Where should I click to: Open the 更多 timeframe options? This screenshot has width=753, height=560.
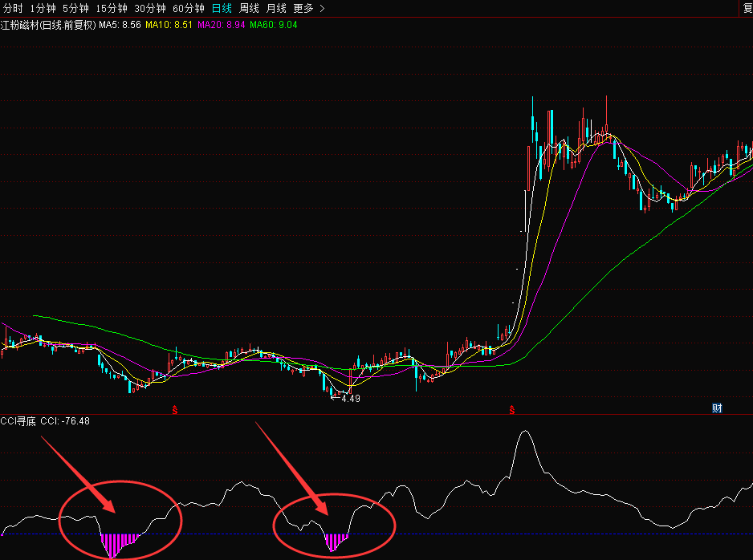(303, 8)
